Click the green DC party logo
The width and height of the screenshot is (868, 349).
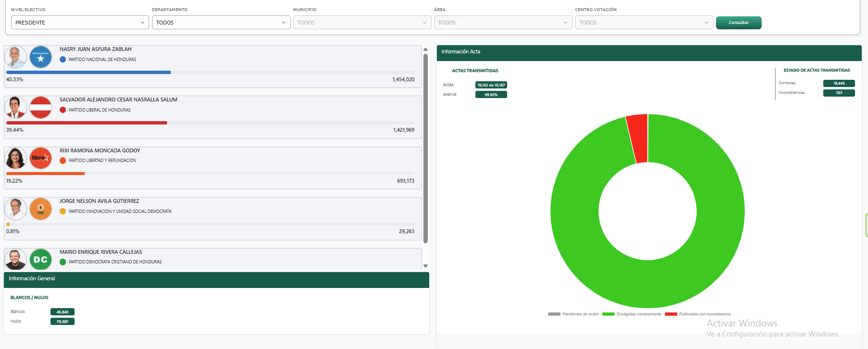click(40, 260)
